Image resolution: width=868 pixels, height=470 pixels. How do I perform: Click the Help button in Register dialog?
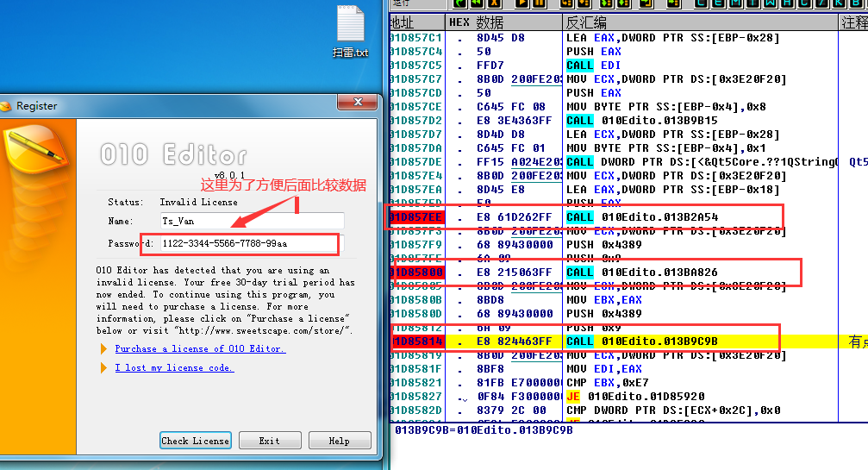[x=340, y=441]
